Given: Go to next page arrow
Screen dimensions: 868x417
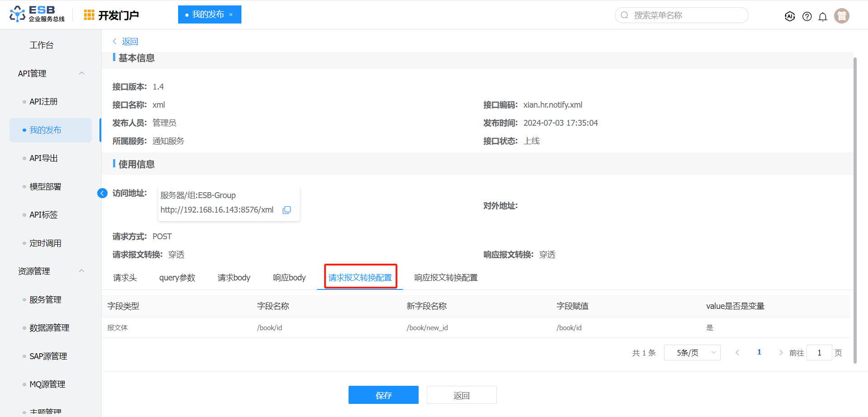Looking at the screenshot, I should (781, 353).
